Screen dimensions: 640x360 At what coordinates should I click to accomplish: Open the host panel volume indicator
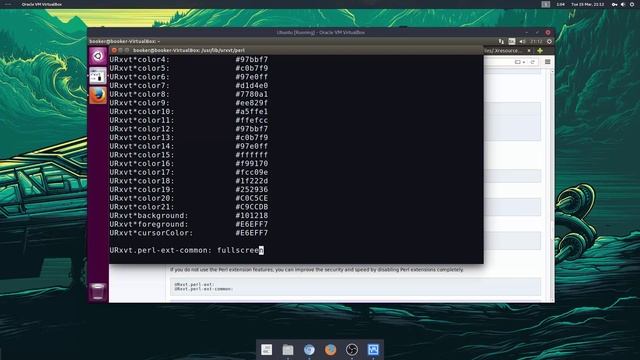623,4
